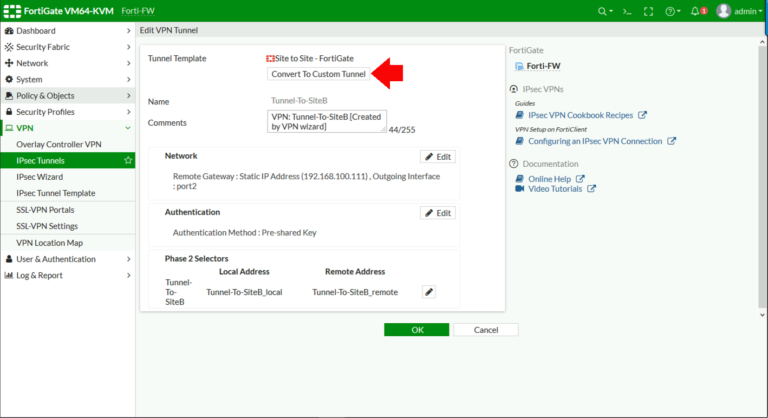Expand the System menu chevron

tap(128, 79)
